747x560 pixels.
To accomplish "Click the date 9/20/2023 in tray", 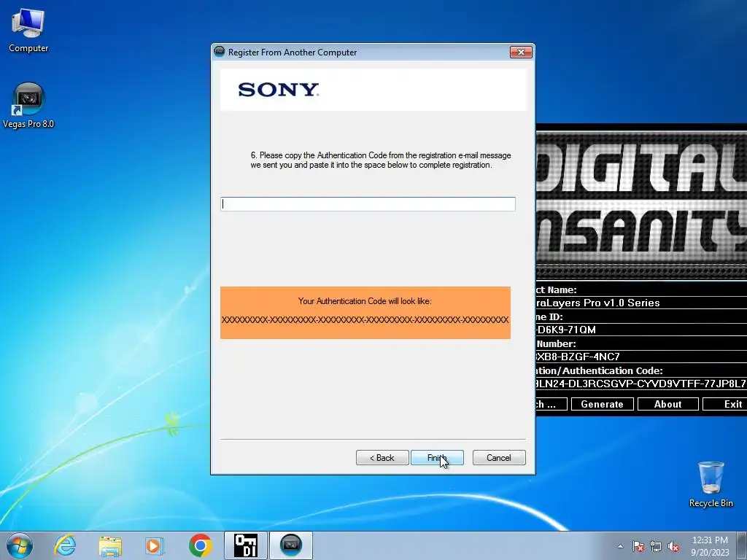I will tap(709, 553).
